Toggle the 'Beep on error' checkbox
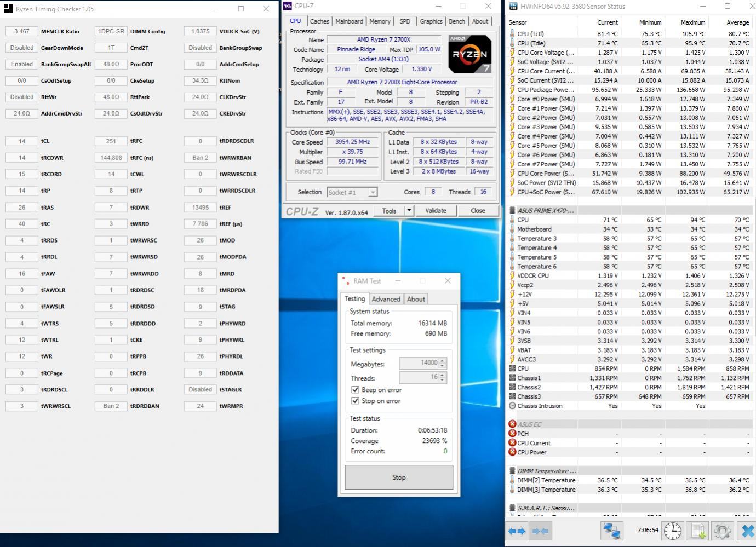Screen dimensions: 756x547 tap(355, 390)
